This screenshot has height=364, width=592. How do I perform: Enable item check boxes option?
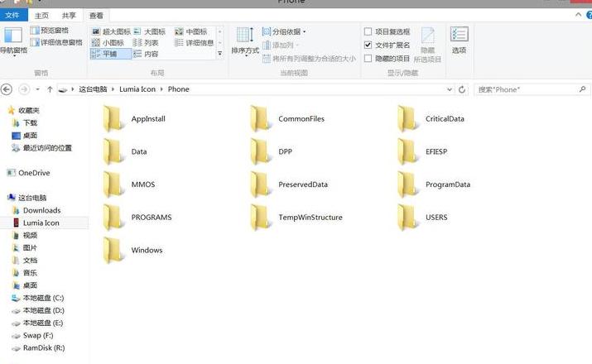(387, 31)
